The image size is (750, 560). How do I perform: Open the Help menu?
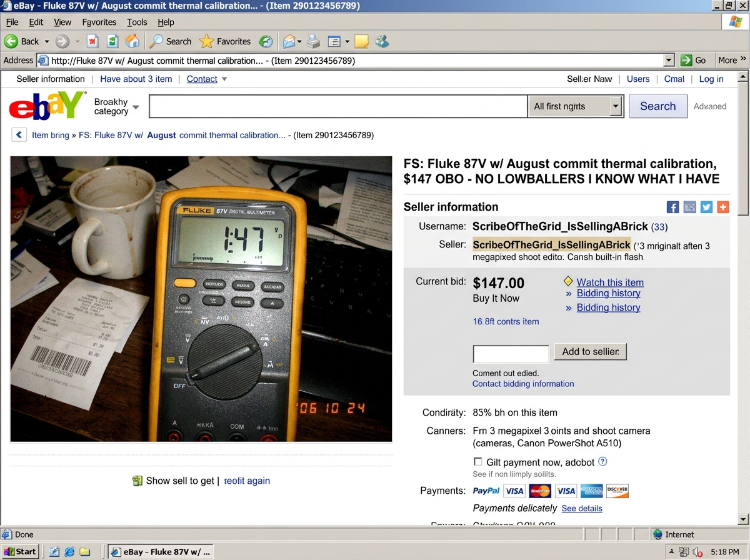point(166,22)
